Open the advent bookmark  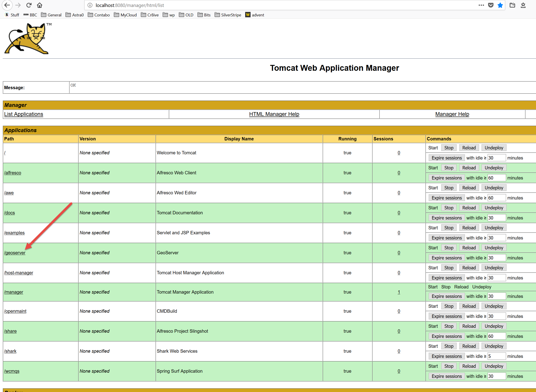(254, 15)
